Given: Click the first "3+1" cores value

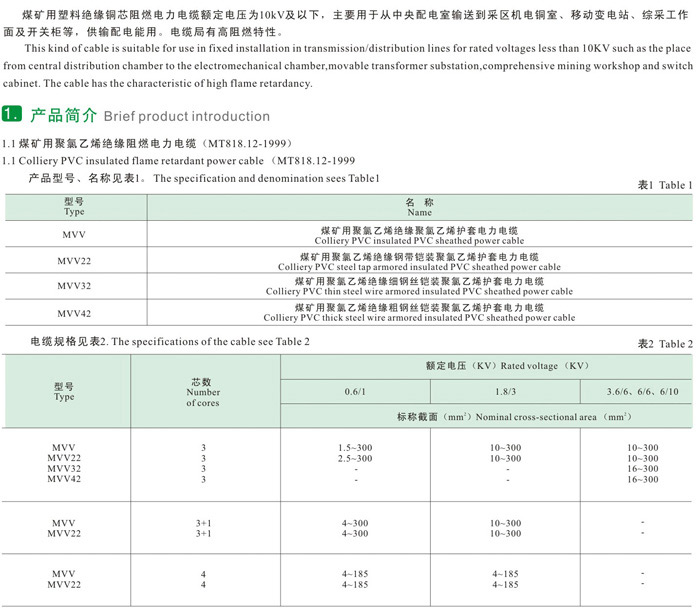Looking at the screenshot, I should click(x=204, y=523).
